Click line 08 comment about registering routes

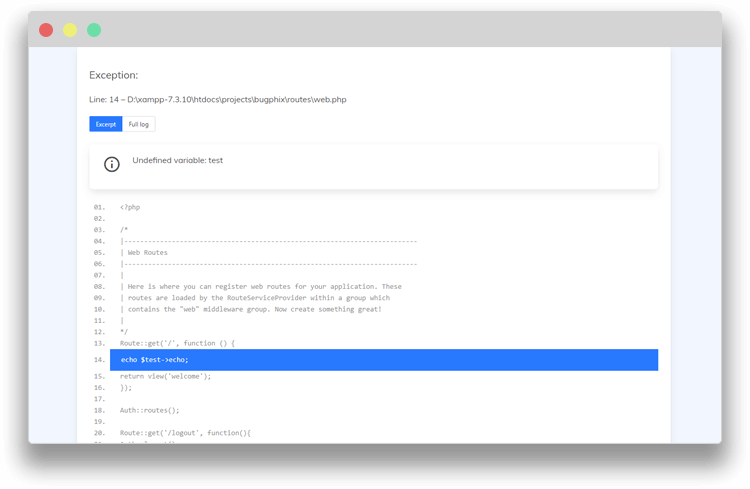(x=261, y=286)
